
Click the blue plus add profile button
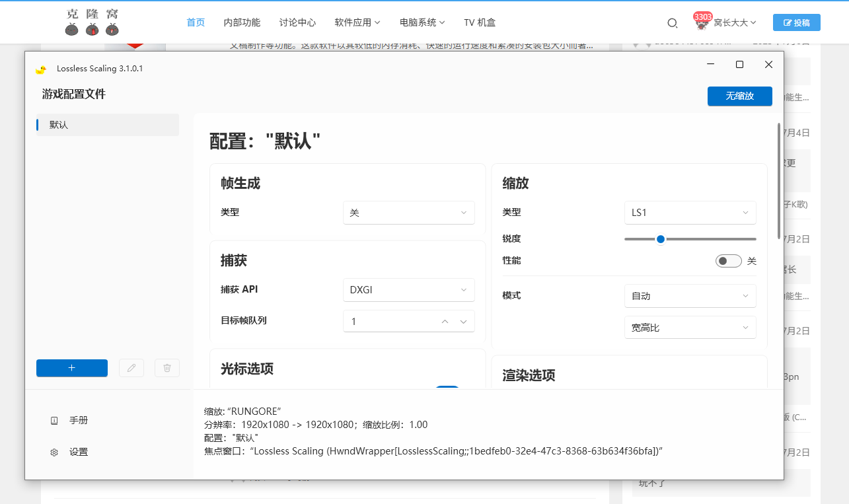(72, 368)
